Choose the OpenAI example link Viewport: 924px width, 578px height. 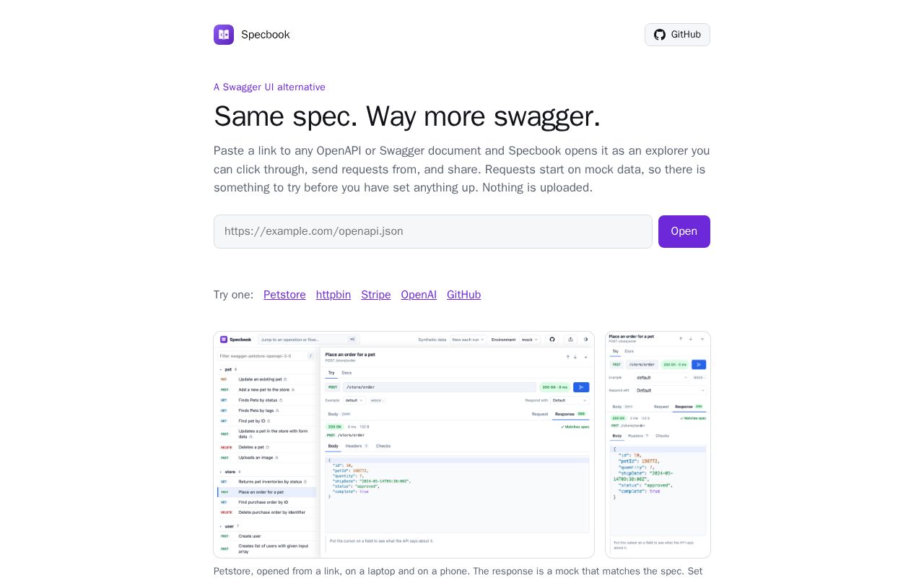coord(419,295)
